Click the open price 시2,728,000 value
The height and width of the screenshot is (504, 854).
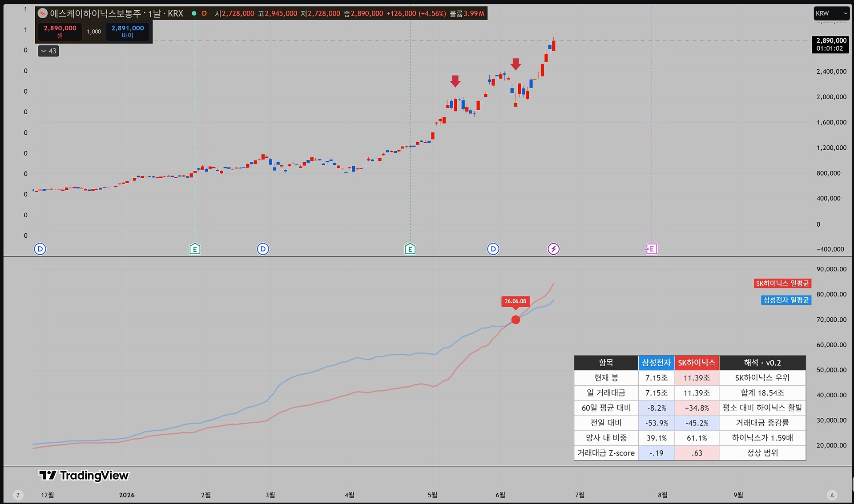pyautogui.click(x=234, y=13)
